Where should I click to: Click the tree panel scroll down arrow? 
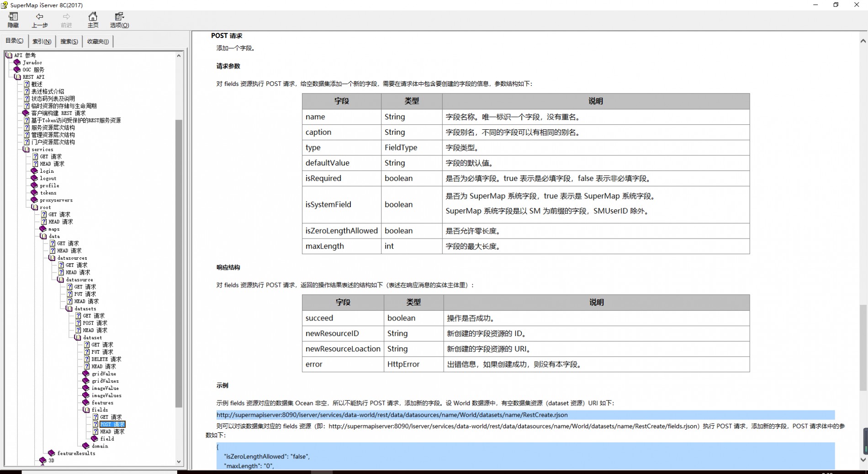tap(179, 462)
